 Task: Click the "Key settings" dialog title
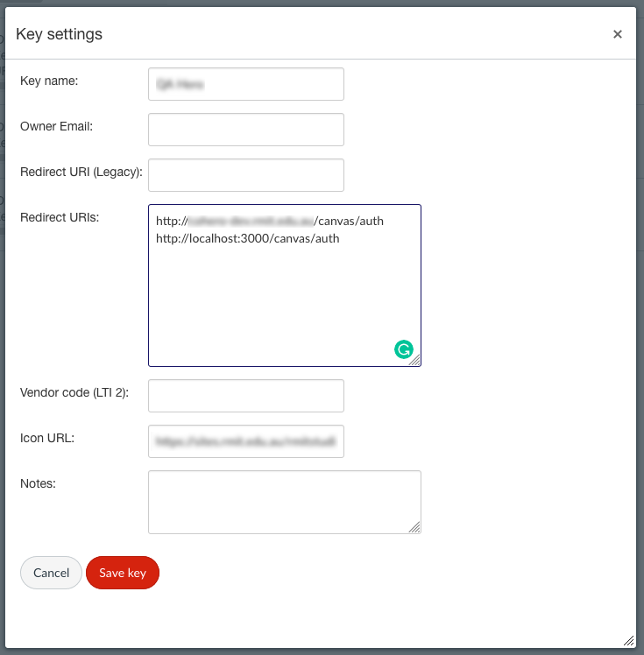60,34
